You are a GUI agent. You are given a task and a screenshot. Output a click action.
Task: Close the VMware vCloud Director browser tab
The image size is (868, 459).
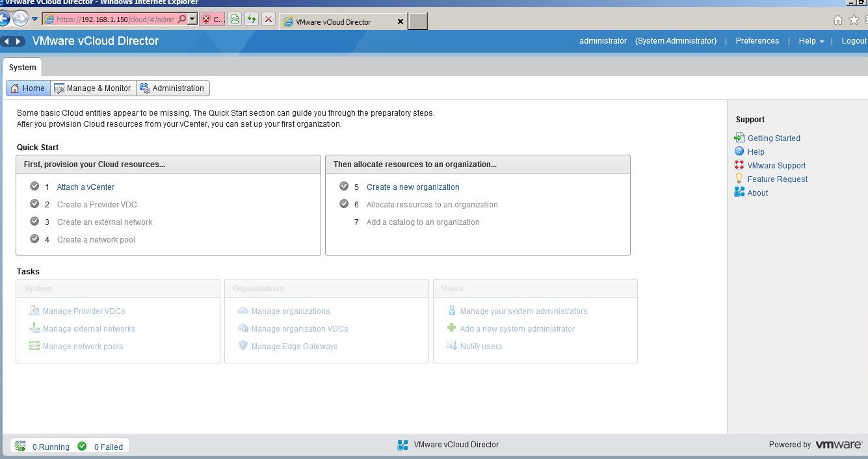tap(401, 21)
